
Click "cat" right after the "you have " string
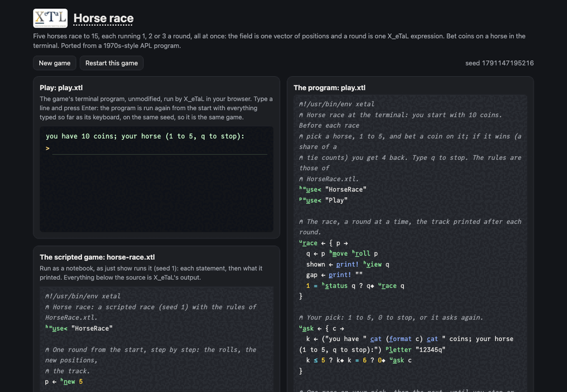coord(375,339)
